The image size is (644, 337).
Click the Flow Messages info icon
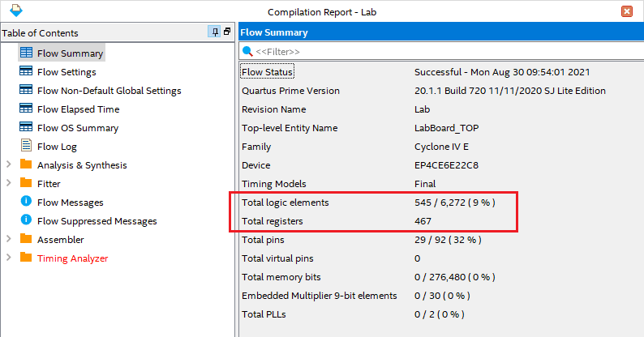pyautogui.click(x=26, y=203)
